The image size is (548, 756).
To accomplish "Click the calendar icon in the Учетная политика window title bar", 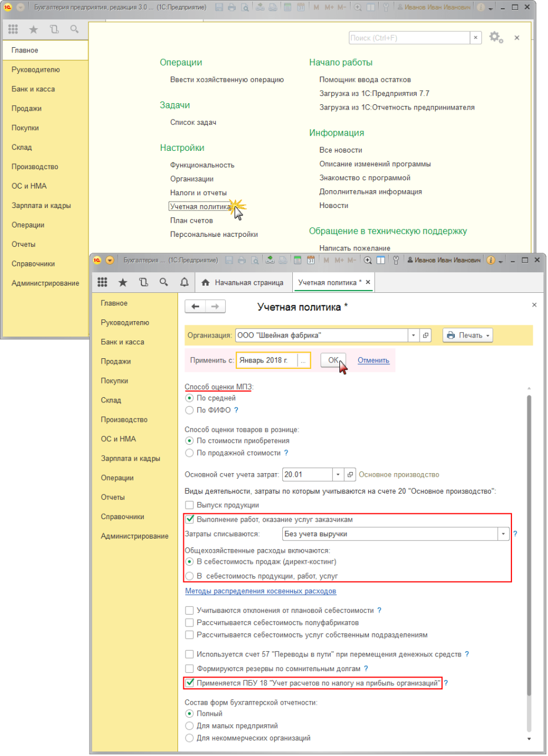I will pyautogui.click(x=309, y=260).
